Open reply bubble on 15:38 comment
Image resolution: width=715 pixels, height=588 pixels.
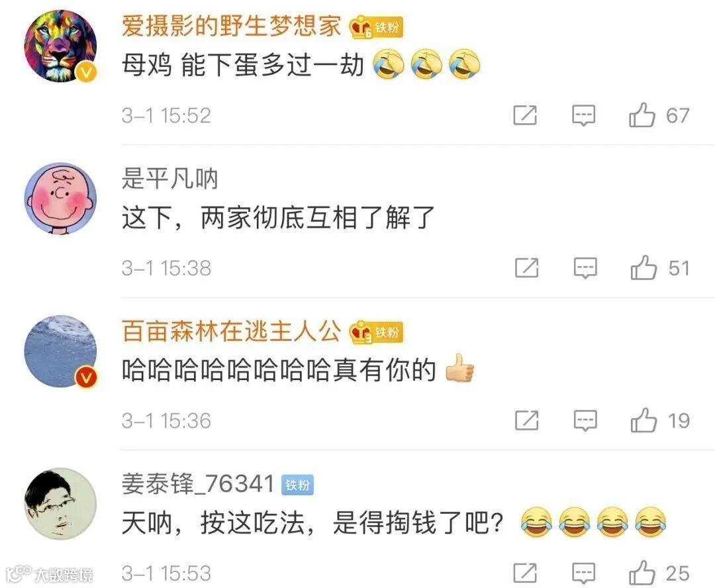pyautogui.click(x=585, y=268)
